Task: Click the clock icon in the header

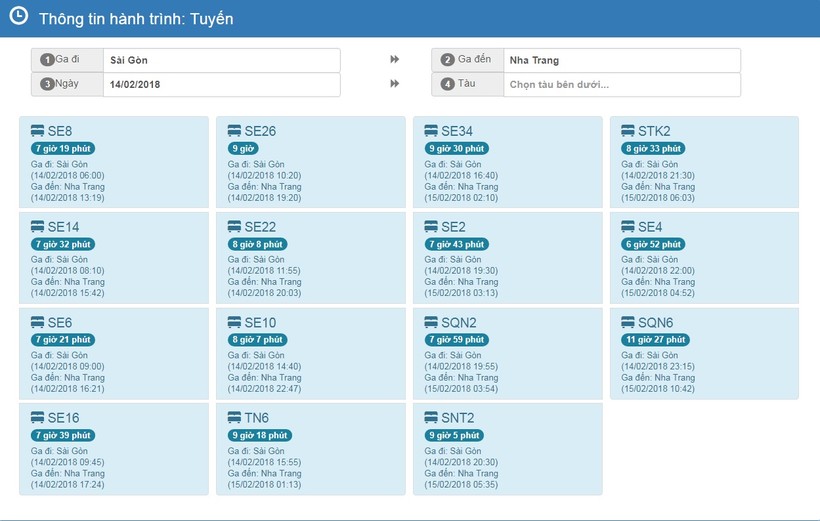Action: 18,17
